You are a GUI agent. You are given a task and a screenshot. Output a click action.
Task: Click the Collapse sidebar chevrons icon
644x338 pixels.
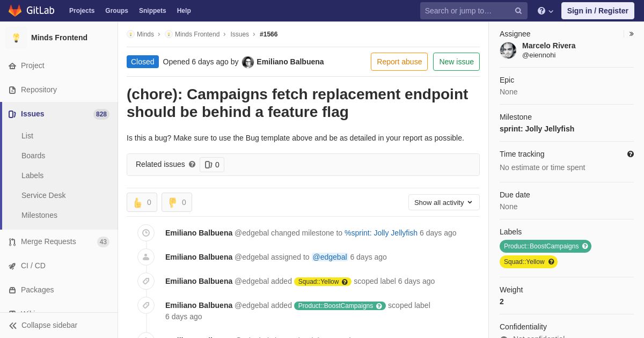pos(13,326)
